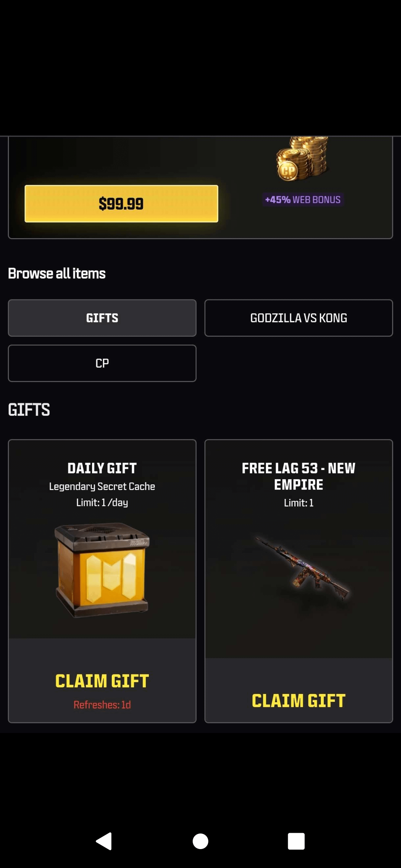
Task: Open the FREE LAG 53 - NEW EMPIRE title
Action: tap(299, 476)
